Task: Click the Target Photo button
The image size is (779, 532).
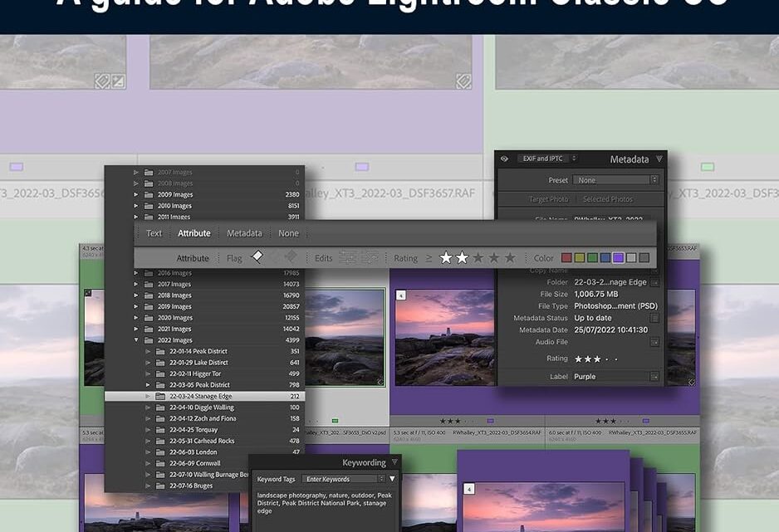Action: (x=548, y=199)
